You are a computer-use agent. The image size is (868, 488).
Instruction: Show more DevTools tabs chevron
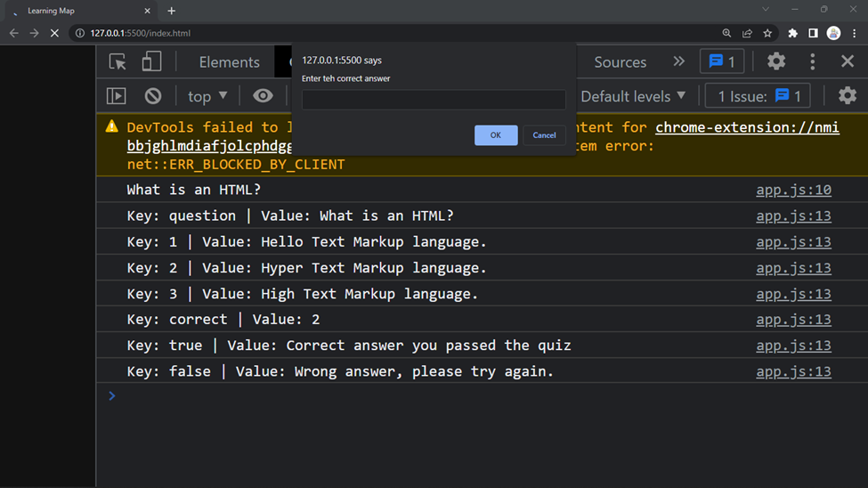click(678, 61)
